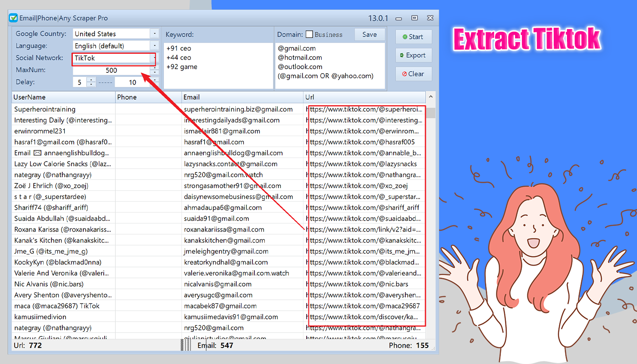Viewport: 637px width, 364px height.
Task: Select the '@hotmail.com' domain line
Action: 300,57
